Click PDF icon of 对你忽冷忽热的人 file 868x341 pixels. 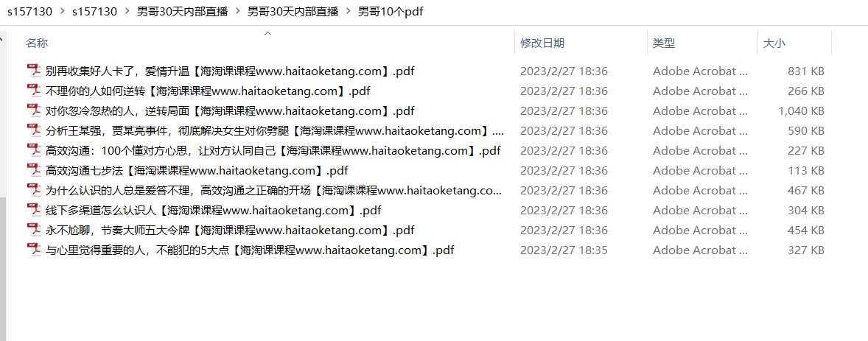click(35, 110)
